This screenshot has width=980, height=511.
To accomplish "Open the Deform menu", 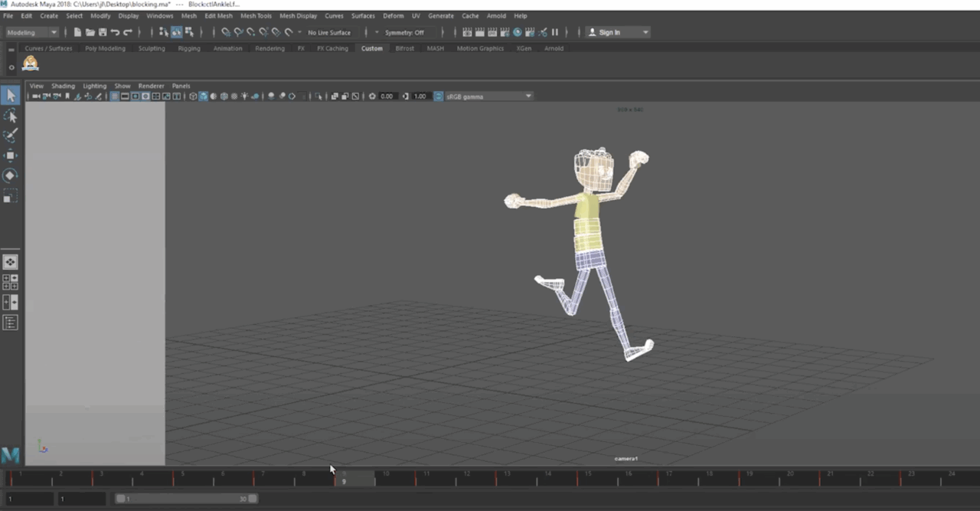I will tap(393, 15).
